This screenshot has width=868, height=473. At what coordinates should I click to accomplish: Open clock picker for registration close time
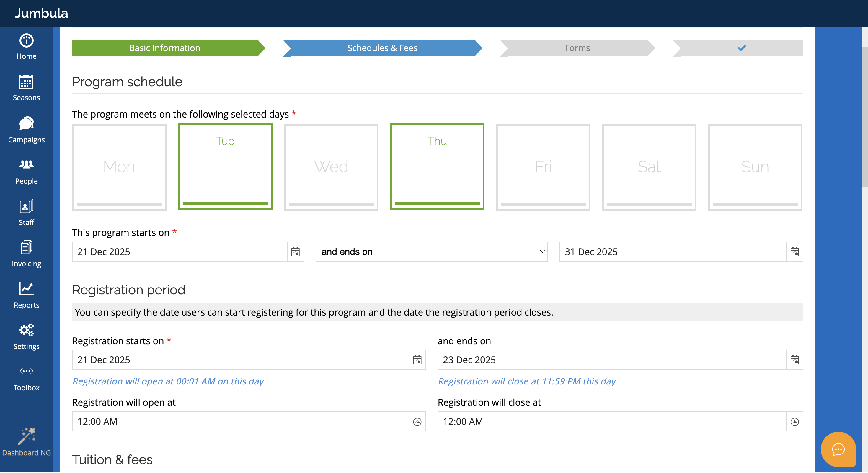[794, 421]
